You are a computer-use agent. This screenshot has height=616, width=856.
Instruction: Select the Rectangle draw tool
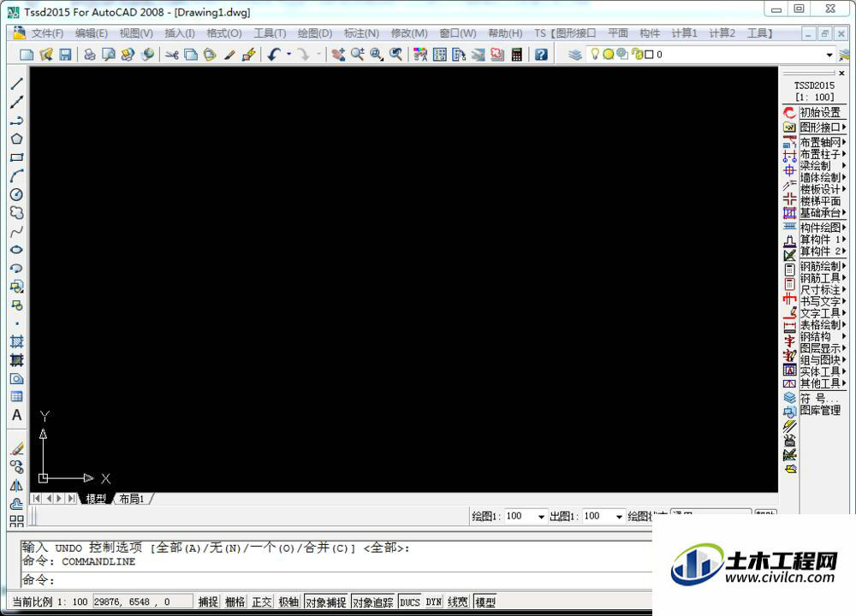17,157
